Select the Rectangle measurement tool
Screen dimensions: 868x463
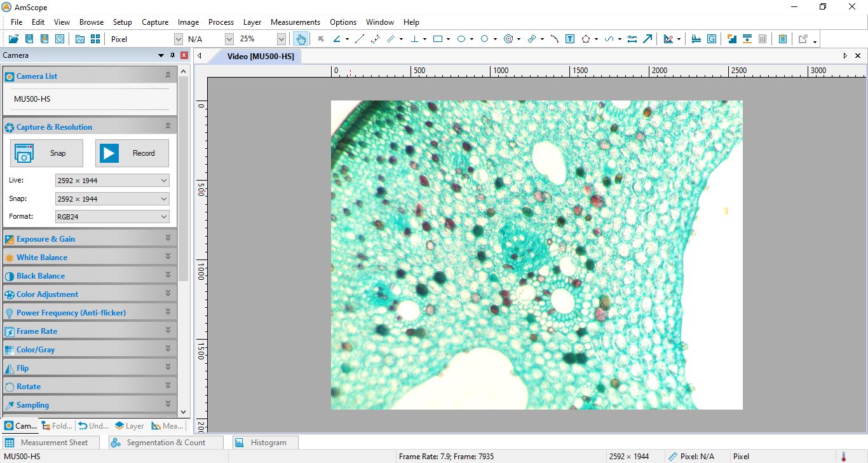click(x=438, y=39)
